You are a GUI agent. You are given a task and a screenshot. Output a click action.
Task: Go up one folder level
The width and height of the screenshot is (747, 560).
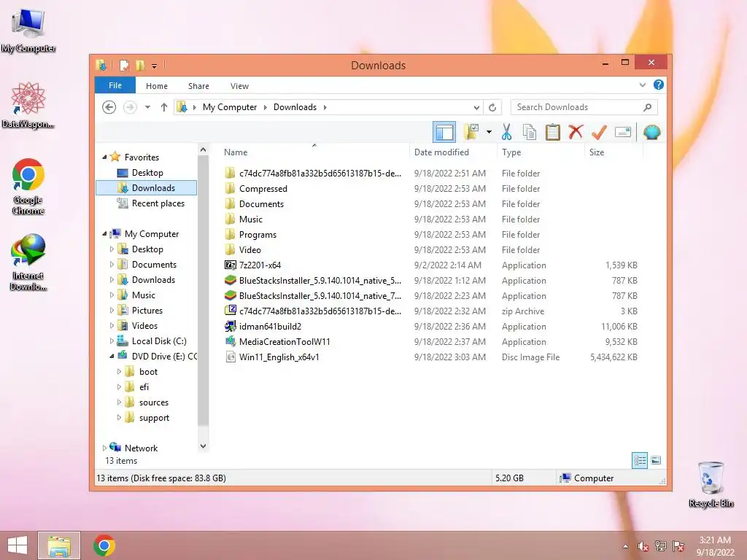coord(164,108)
